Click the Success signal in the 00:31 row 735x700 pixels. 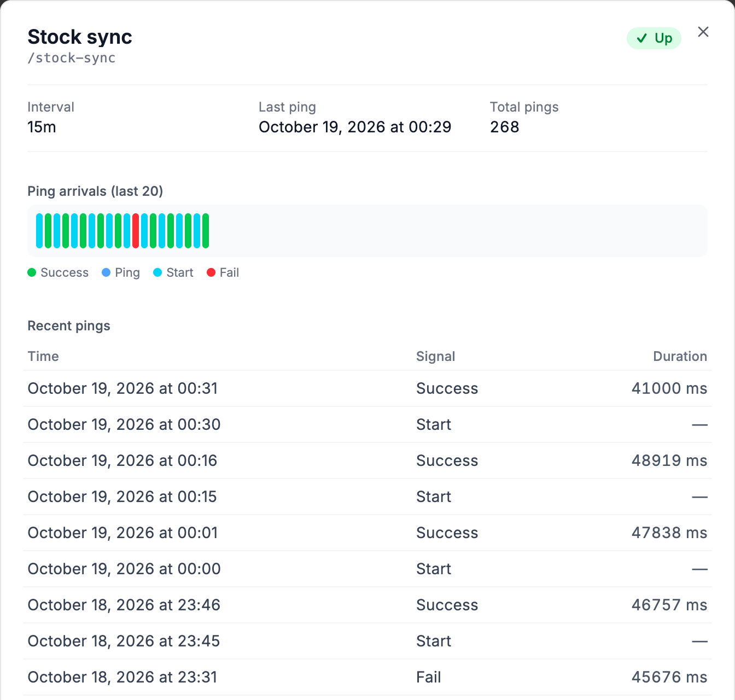coord(447,388)
